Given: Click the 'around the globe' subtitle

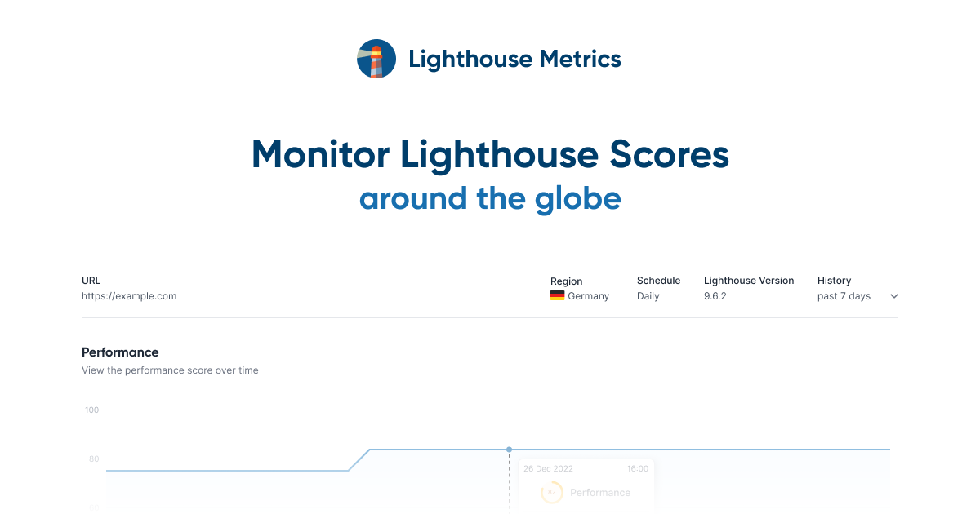Looking at the screenshot, I should tap(490, 198).
